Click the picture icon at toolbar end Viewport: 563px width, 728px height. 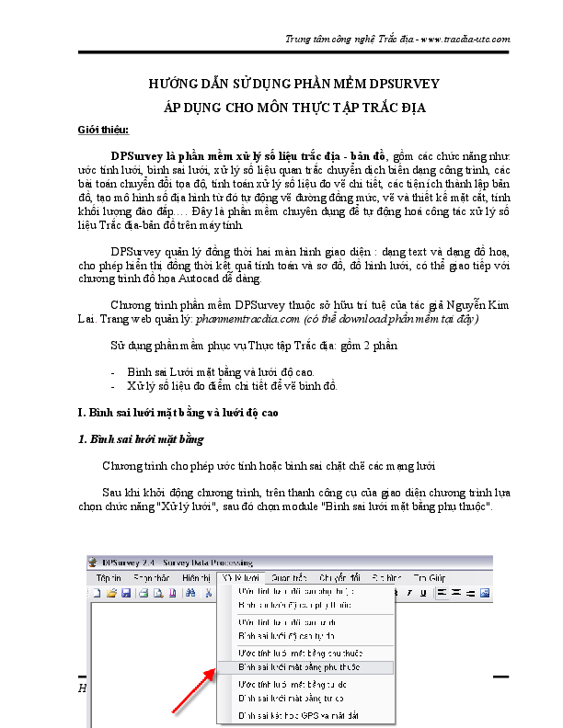[x=485, y=593]
